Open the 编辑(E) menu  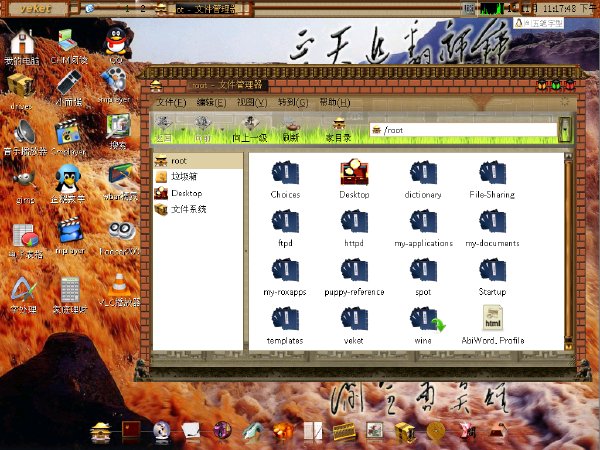tap(211, 103)
